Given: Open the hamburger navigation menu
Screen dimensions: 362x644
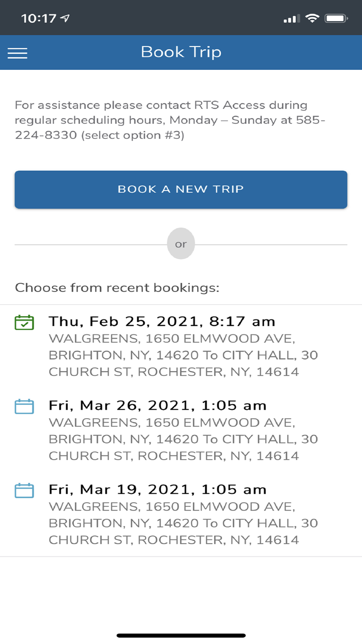Looking at the screenshot, I should [x=17, y=52].
